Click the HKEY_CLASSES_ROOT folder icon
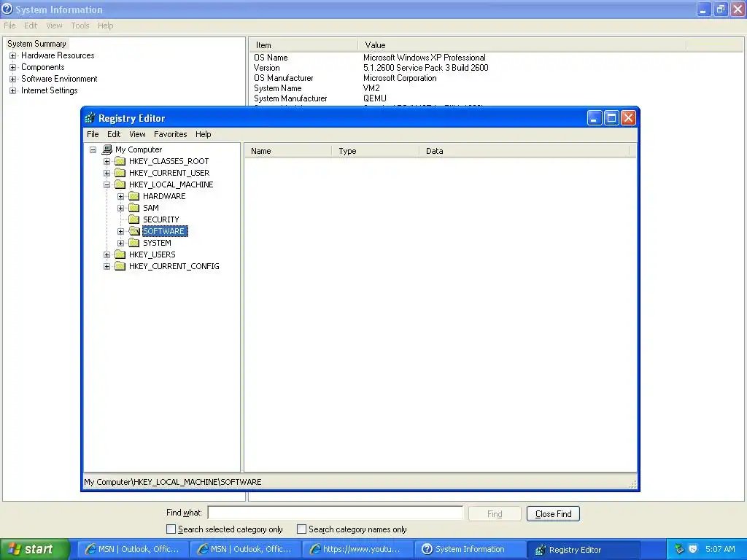747x560 pixels. [x=120, y=161]
